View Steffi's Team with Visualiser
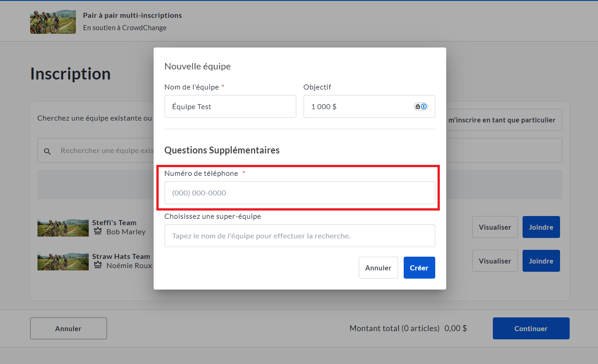This screenshot has width=598, height=364. 495,227
